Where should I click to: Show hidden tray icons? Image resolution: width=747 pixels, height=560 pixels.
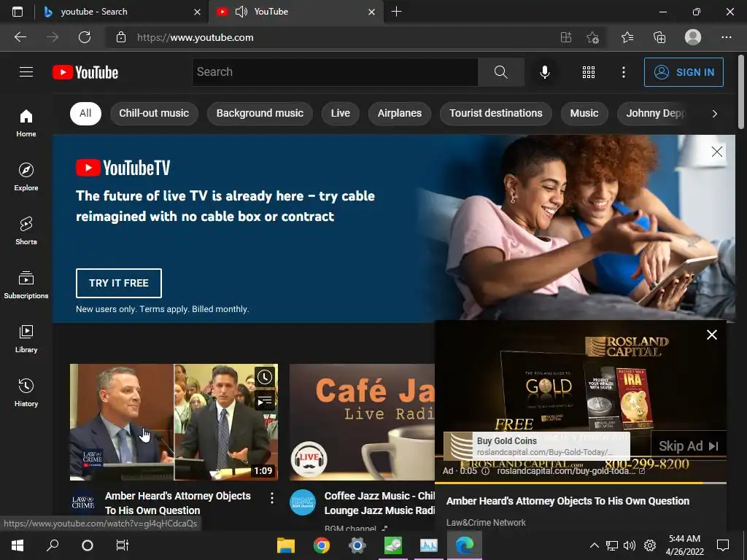pos(594,545)
